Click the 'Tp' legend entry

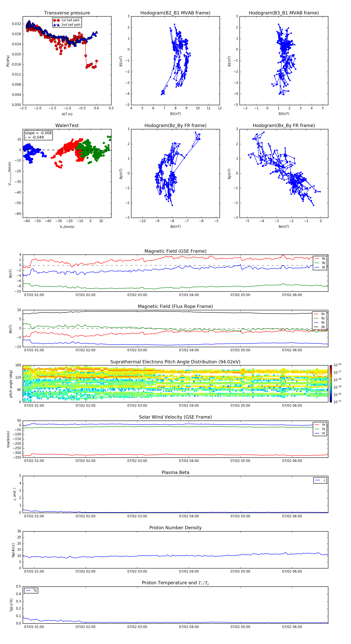tap(31, 591)
